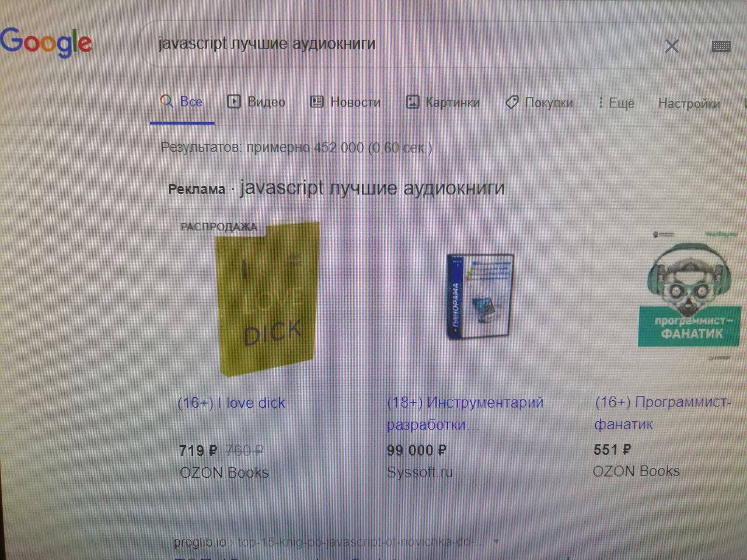Open the blue software box thumbnail
Image resolution: width=747 pixels, height=560 pixels.
point(480,296)
